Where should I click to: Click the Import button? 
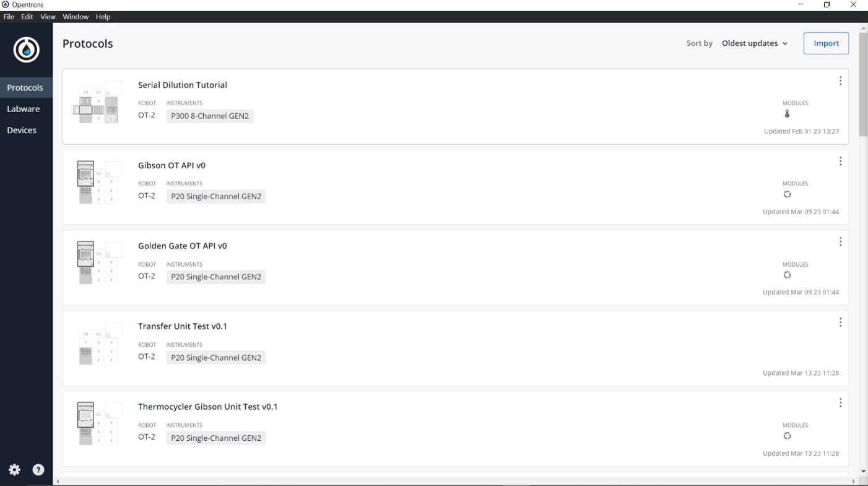[x=826, y=43]
